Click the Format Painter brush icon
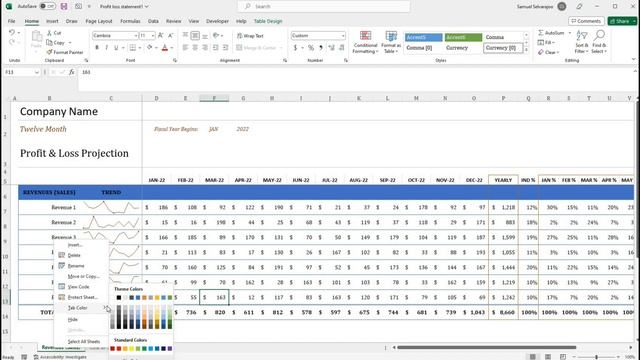 (49, 52)
